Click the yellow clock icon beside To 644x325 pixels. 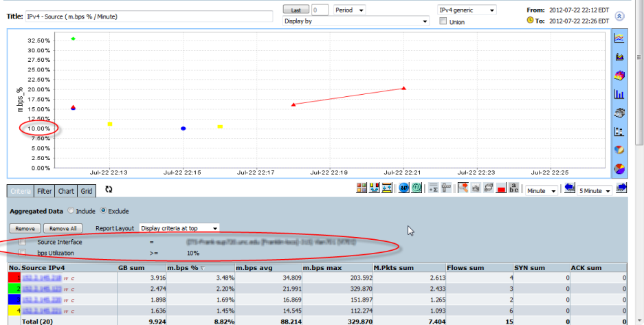coord(530,20)
